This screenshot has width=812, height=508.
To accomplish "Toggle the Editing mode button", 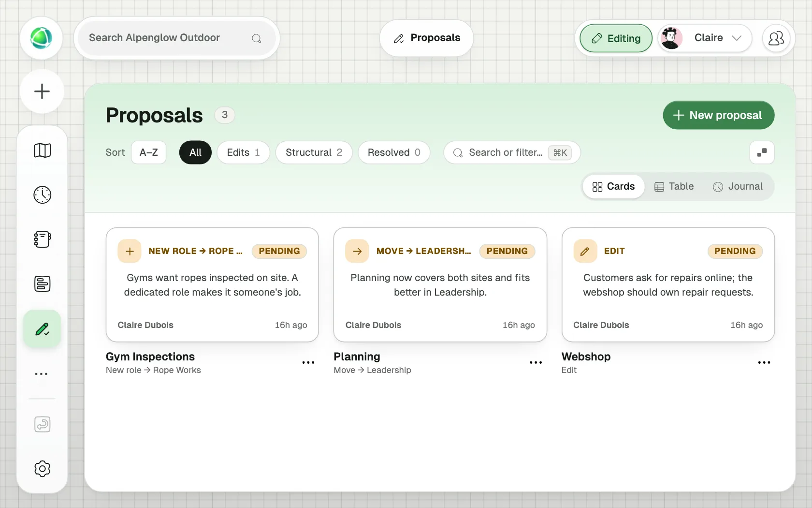I will (616, 38).
